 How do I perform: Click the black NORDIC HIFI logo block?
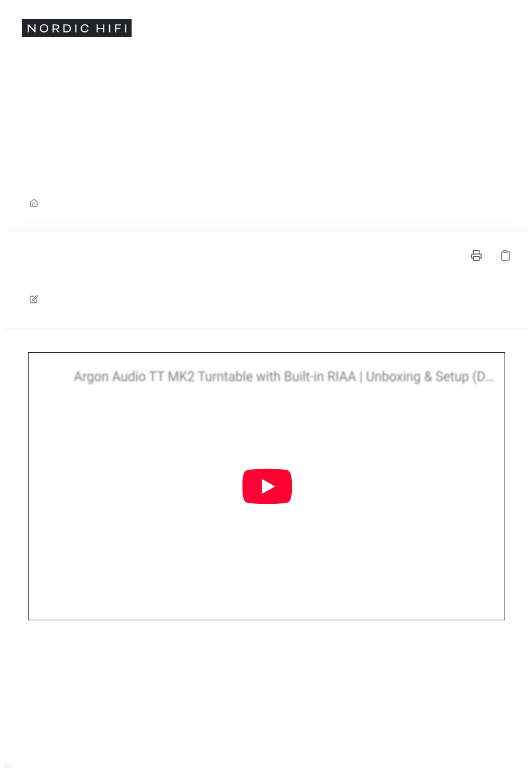point(77,28)
